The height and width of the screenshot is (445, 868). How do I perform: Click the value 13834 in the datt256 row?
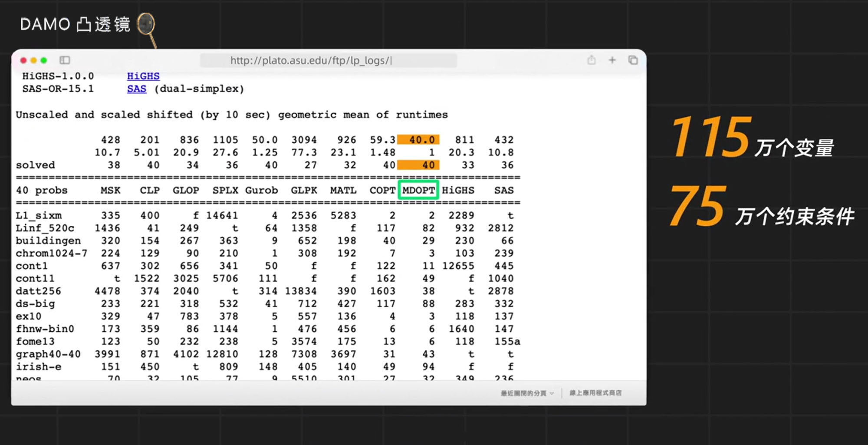(301, 291)
